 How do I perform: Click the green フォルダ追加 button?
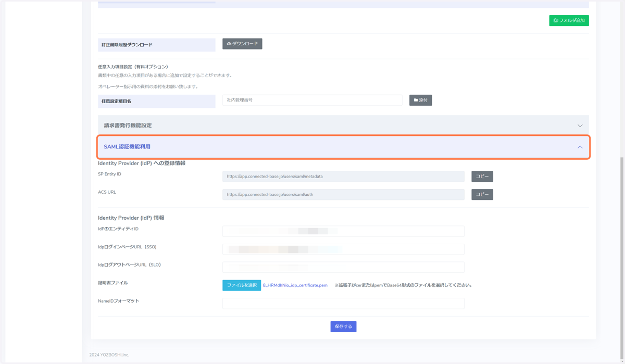pos(569,20)
